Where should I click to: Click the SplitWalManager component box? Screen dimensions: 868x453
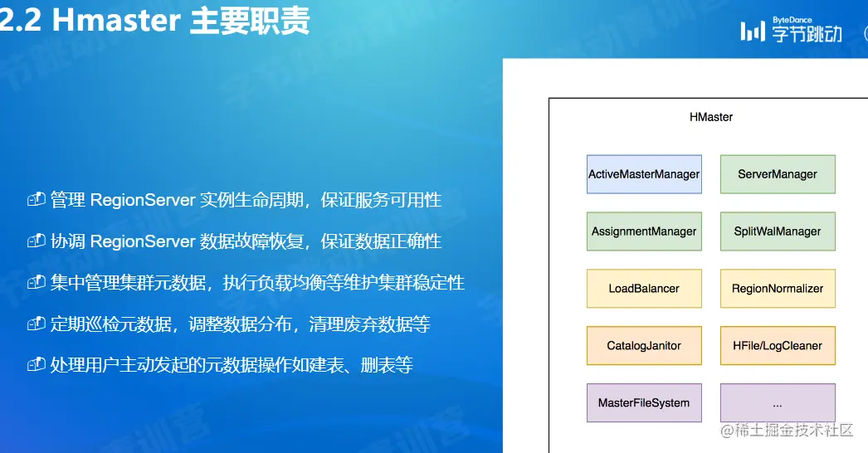(778, 231)
